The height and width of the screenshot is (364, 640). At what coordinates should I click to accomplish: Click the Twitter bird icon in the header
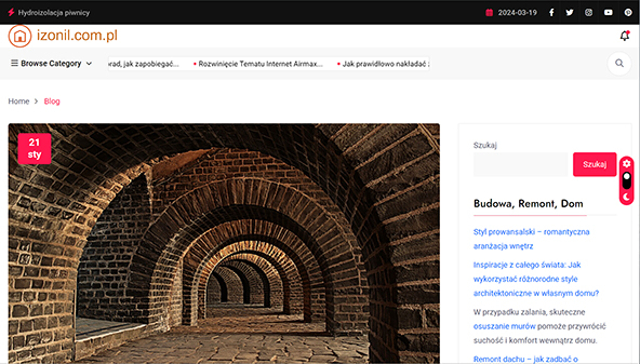(570, 12)
